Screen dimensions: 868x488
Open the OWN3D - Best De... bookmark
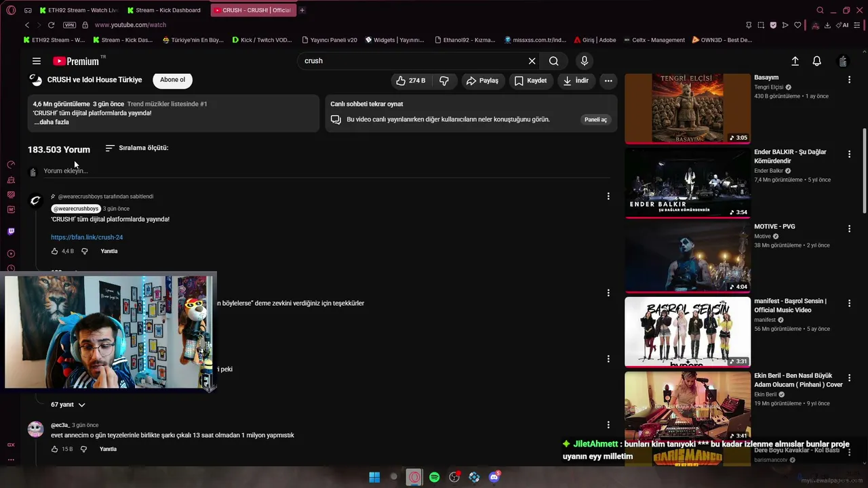[x=722, y=40]
